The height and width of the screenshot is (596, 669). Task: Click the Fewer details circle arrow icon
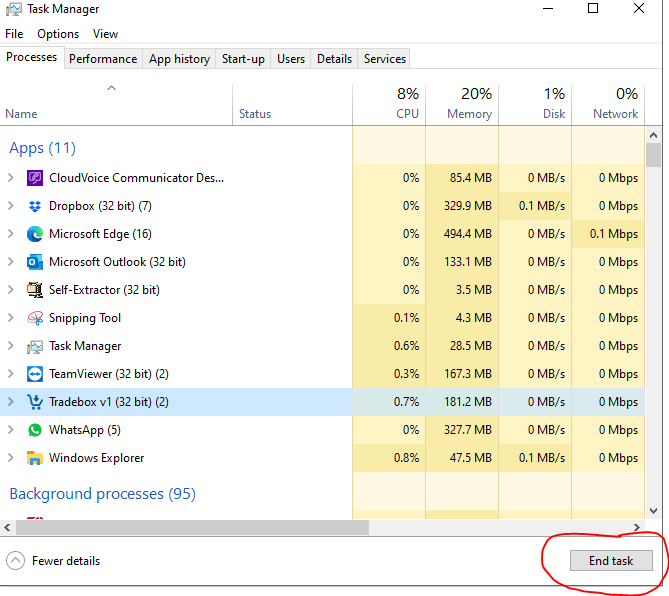[x=15, y=561]
